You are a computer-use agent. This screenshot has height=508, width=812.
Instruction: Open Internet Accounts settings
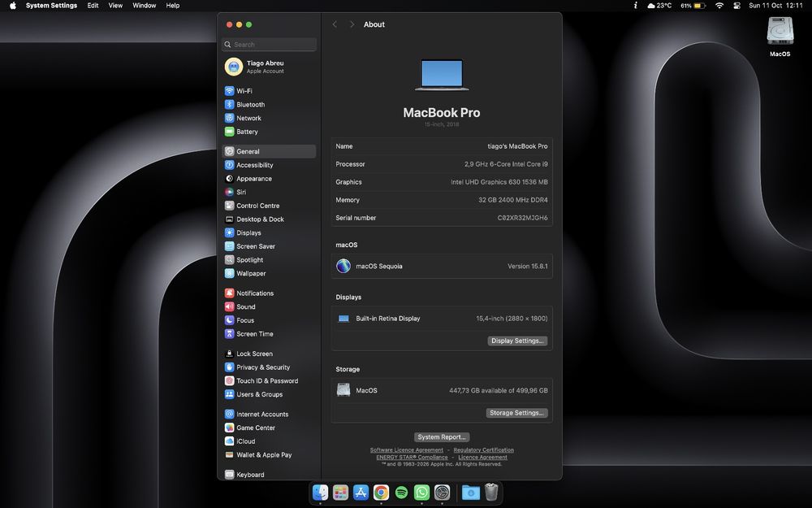click(x=269, y=415)
